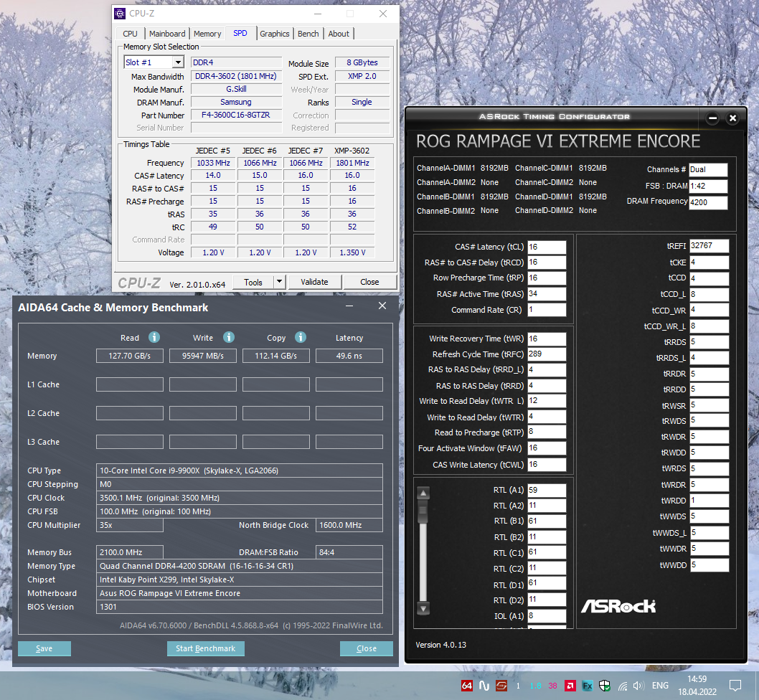The height and width of the screenshot is (700, 759).
Task: Click the Four Activate Window (tFAW) field
Action: (547, 448)
